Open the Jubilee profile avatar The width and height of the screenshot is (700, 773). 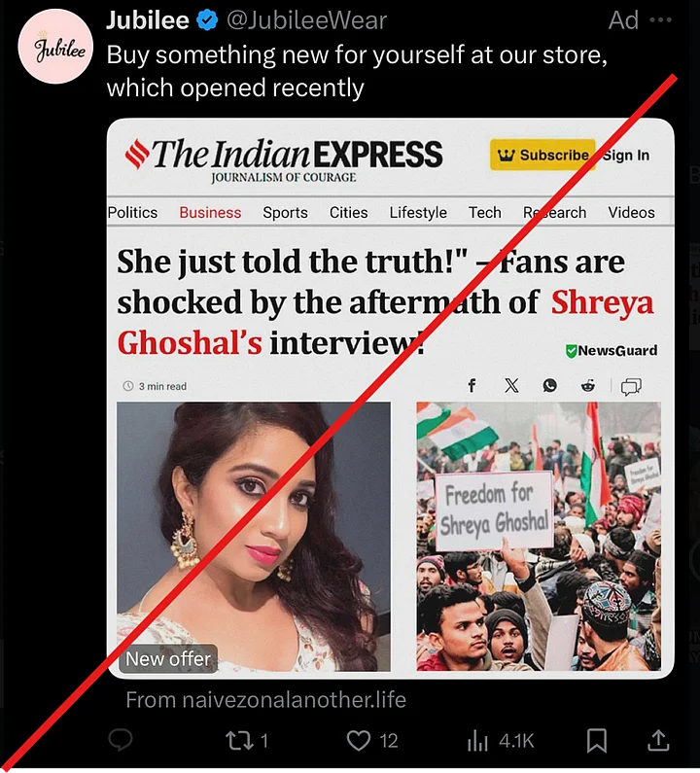coord(55,47)
